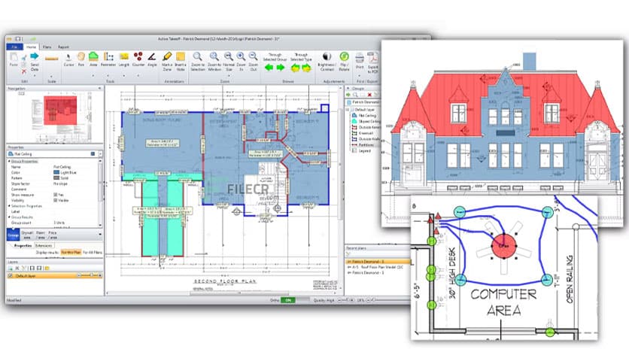Select the Angle tool
Screen dimensions: 629x364
(x=152, y=59)
